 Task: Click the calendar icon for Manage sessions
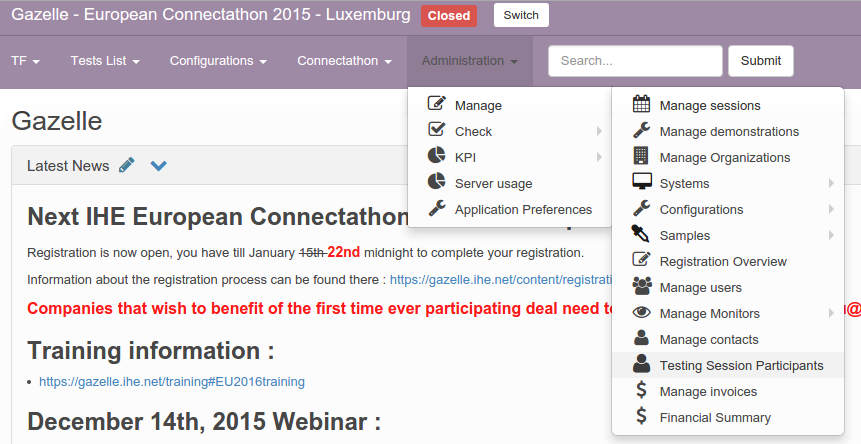(642, 104)
